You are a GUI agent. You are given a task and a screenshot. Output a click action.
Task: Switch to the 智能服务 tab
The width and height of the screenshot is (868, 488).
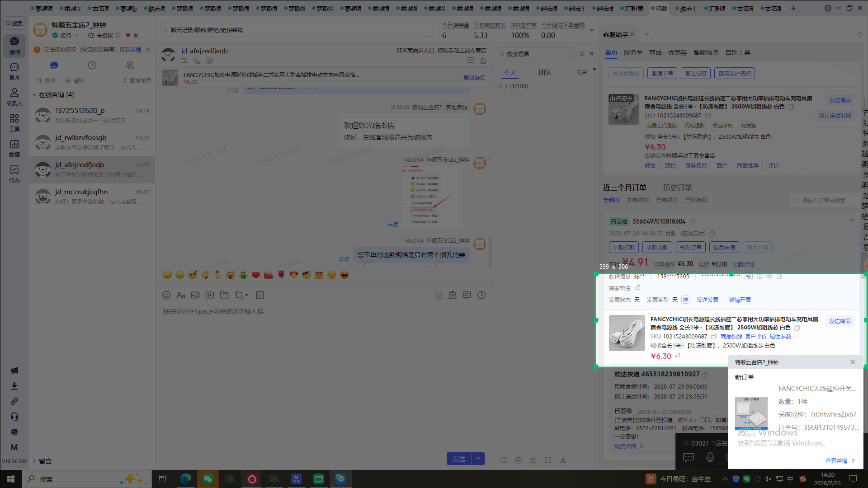point(706,52)
